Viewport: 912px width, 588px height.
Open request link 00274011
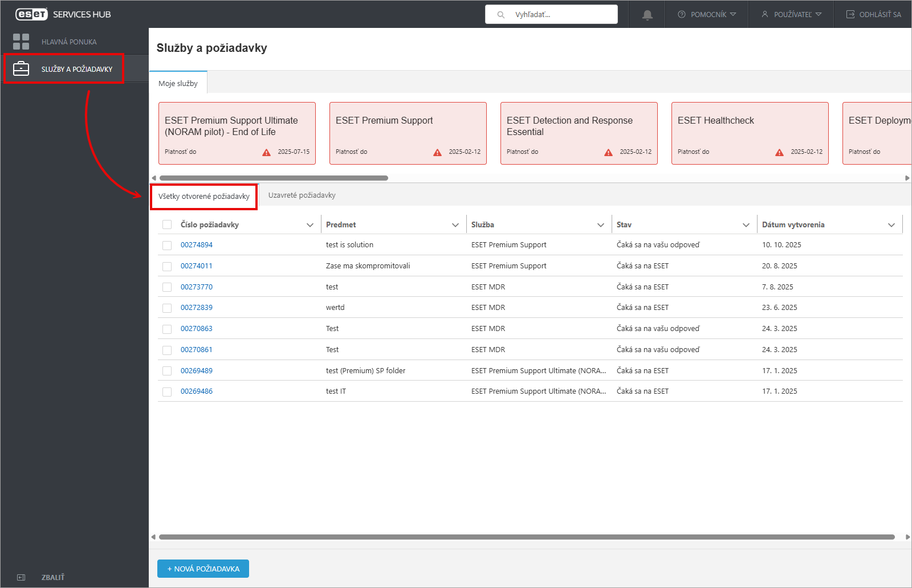tap(197, 266)
